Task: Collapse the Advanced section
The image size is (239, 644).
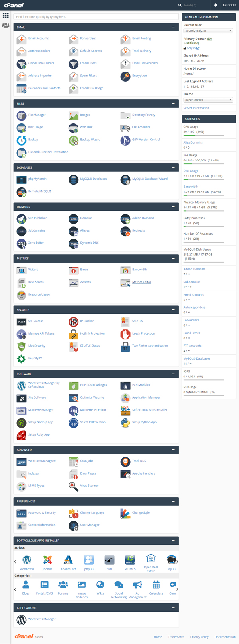Action: tap(173, 450)
